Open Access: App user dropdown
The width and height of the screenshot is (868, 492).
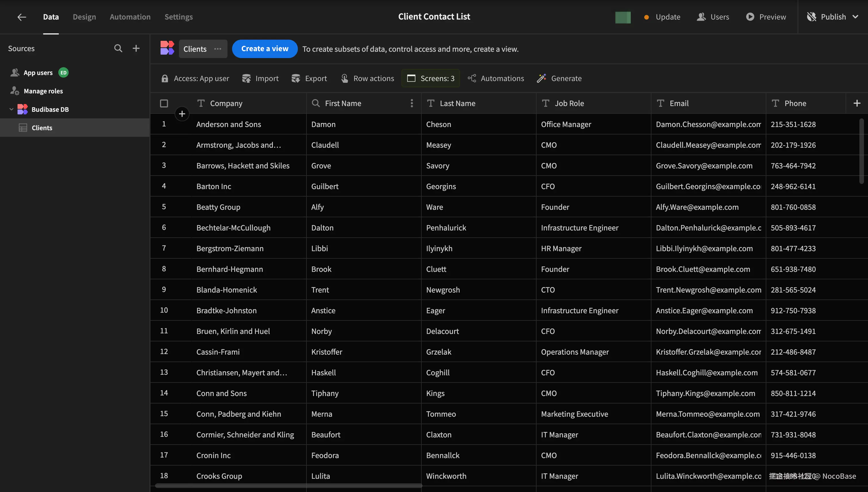[195, 78]
